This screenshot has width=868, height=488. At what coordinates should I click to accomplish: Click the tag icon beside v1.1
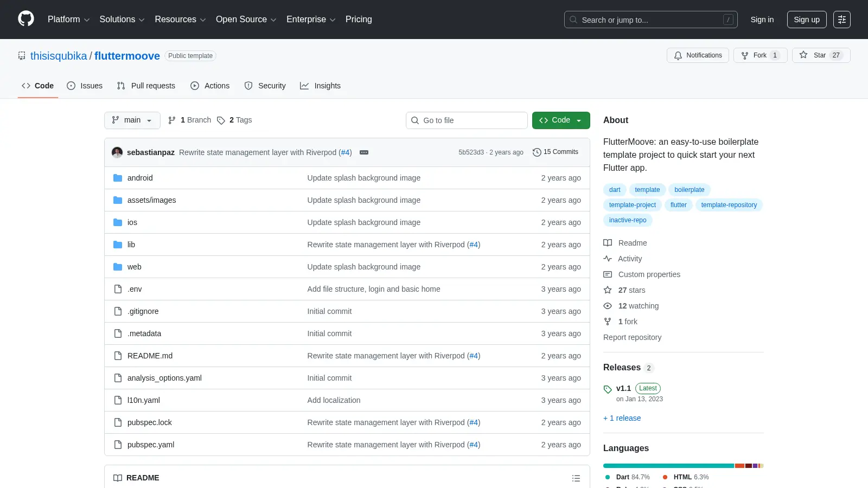pos(608,389)
